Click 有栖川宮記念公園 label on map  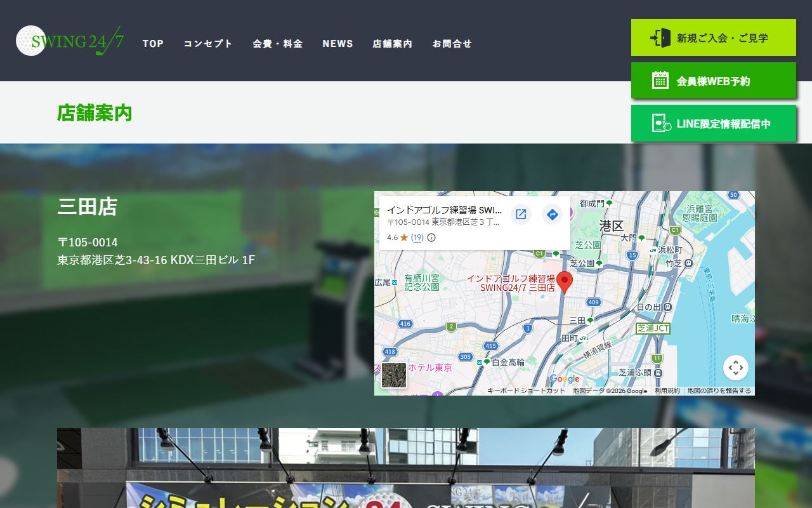point(422,283)
